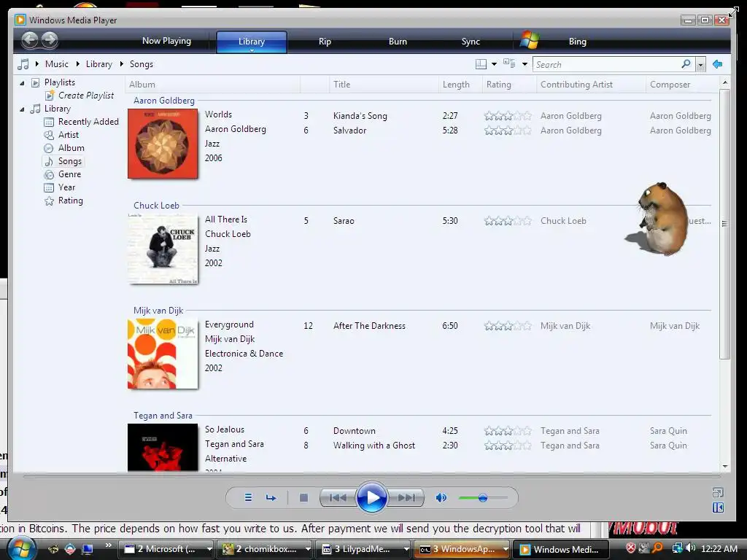Click the blue arrow to show list pane
Screen dimensions: 747x560
pyautogui.click(x=718, y=64)
